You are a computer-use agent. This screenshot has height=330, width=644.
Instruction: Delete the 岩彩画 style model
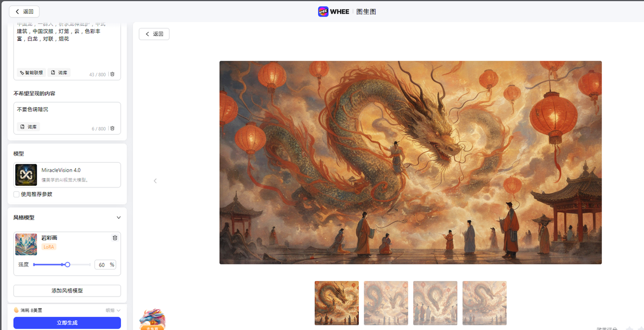click(115, 238)
